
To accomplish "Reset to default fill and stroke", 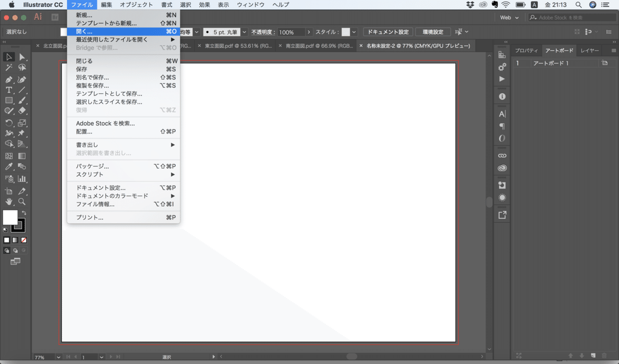I will (5, 230).
